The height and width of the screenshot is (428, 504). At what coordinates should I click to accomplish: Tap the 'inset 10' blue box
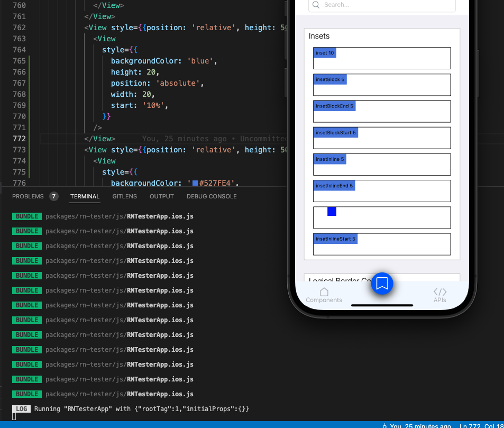[x=325, y=53]
